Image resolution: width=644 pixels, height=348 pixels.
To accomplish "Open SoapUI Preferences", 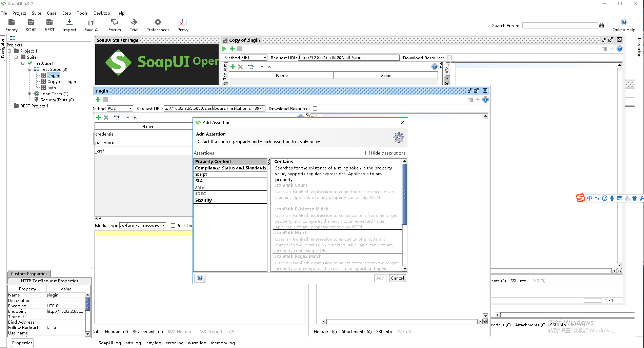I will click(x=157, y=25).
